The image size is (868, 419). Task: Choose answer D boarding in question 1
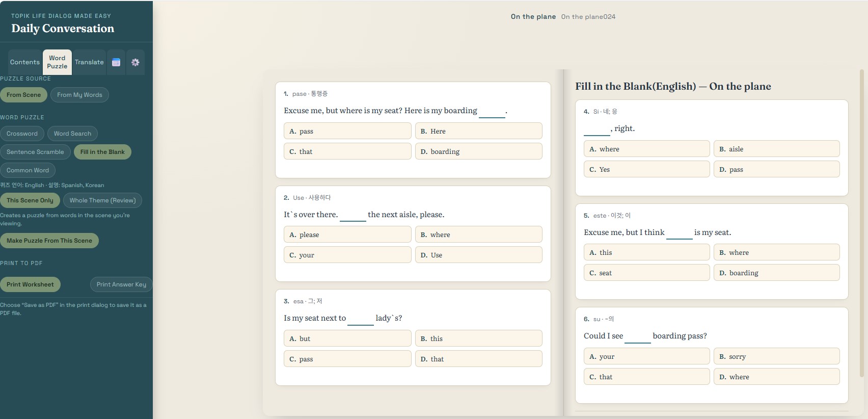[x=479, y=151]
